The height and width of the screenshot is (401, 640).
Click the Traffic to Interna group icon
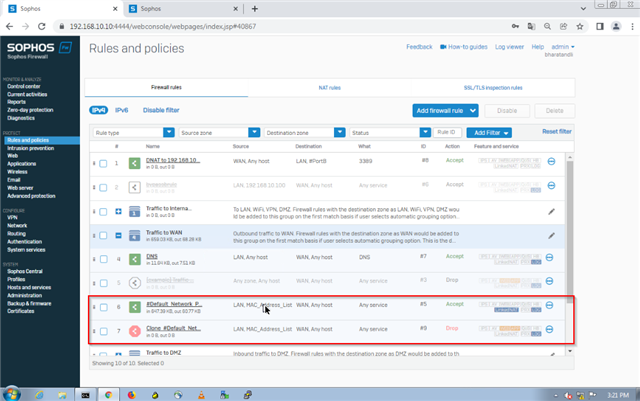134,212
